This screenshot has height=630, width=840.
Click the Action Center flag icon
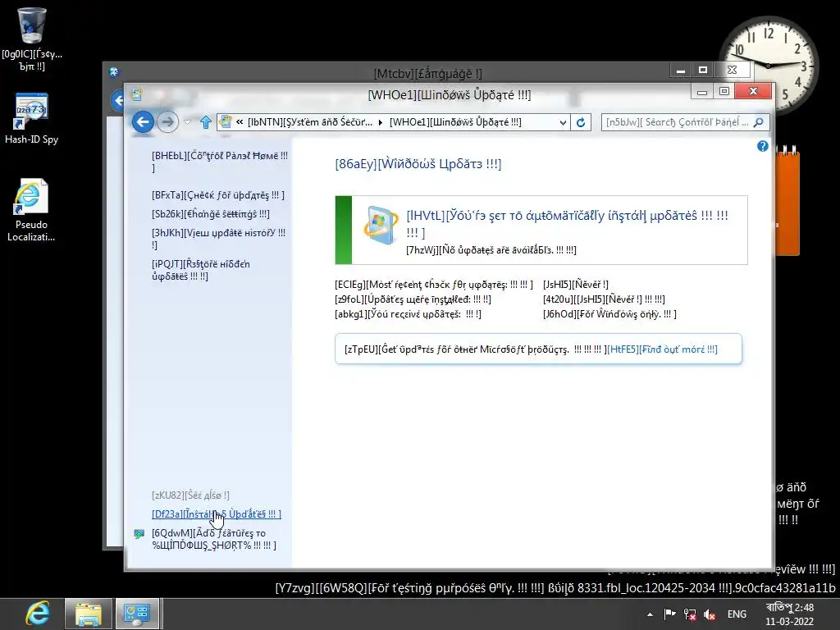(669, 614)
